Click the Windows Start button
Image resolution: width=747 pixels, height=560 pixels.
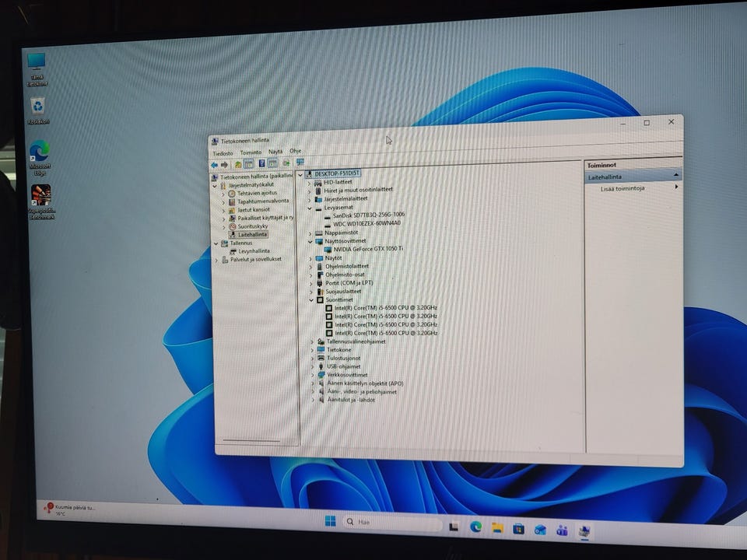click(x=330, y=521)
